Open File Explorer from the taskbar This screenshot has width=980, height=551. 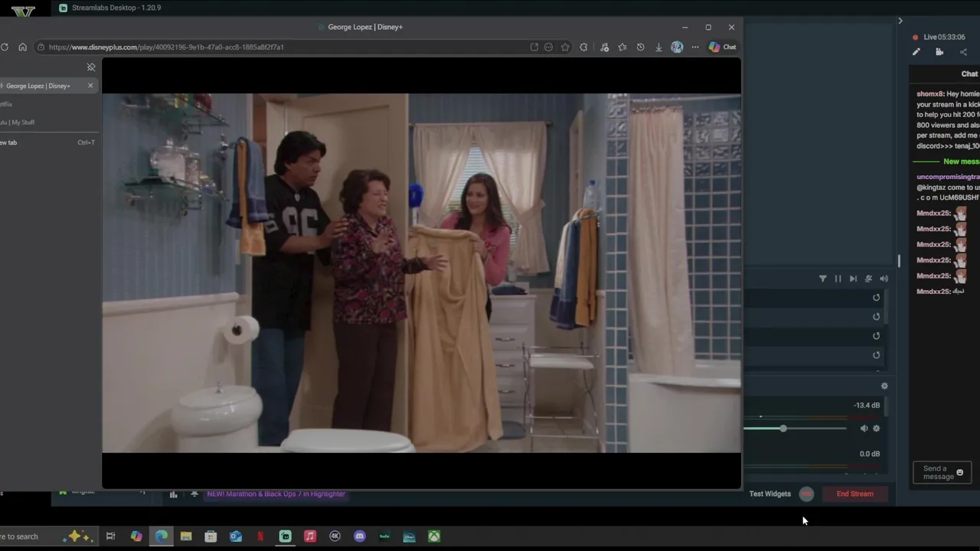tap(186, 536)
